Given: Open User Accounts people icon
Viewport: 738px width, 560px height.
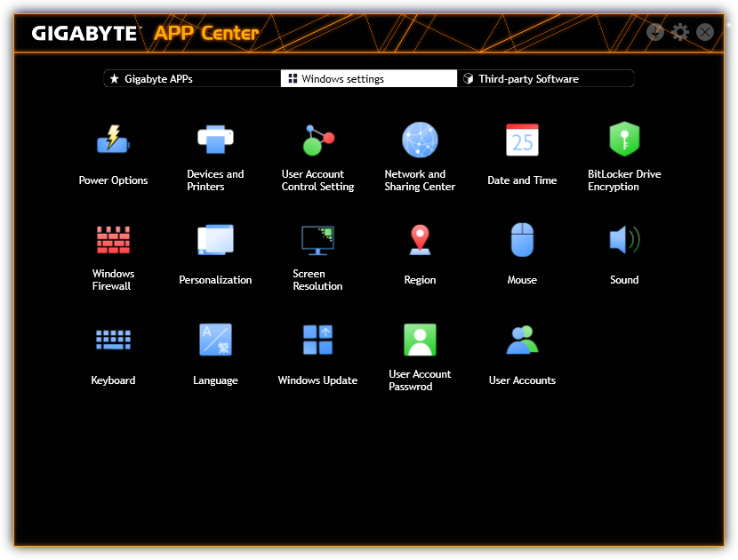Looking at the screenshot, I should coord(522,340).
